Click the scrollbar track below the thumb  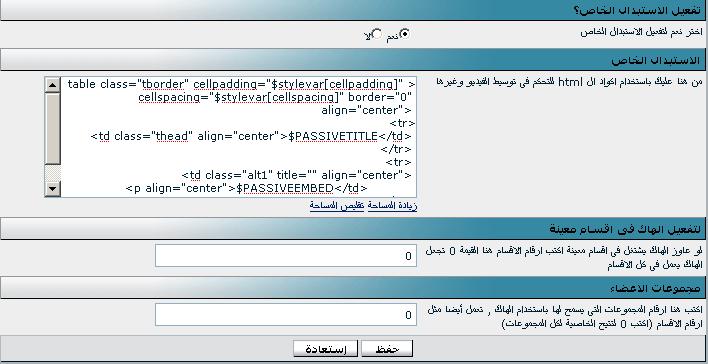53,173
